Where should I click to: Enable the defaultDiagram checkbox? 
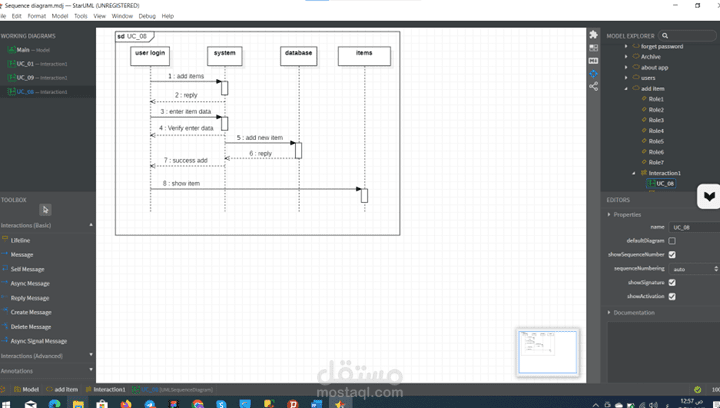click(x=672, y=240)
